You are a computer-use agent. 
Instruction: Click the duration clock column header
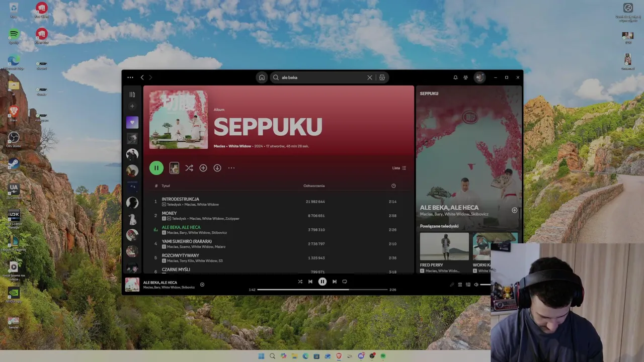(x=393, y=186)
